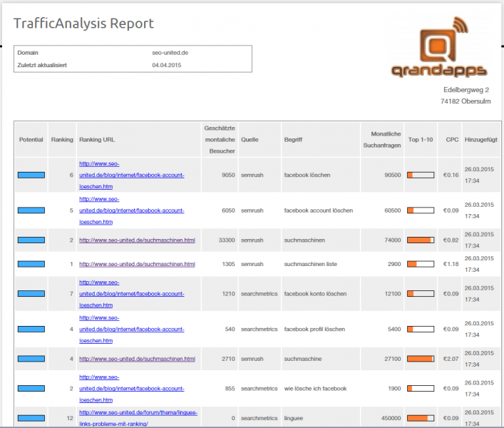Click the keyword 'wie lösche ich facebook'

(315, 389)
